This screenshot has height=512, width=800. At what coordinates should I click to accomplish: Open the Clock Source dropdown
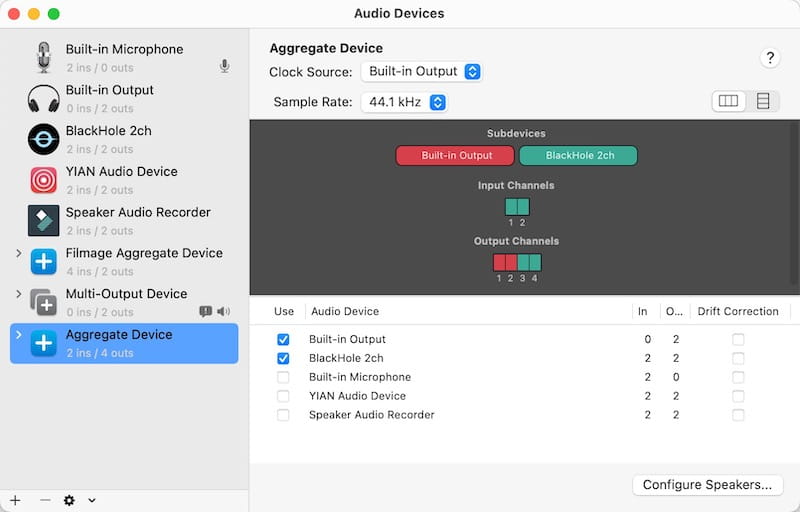click(x=421, y=72)
